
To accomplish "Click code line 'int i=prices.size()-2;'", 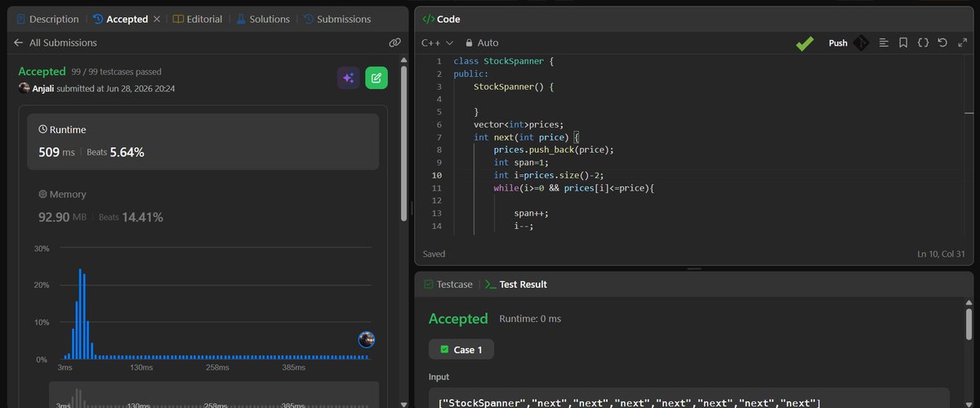I will tap(548, 175).
